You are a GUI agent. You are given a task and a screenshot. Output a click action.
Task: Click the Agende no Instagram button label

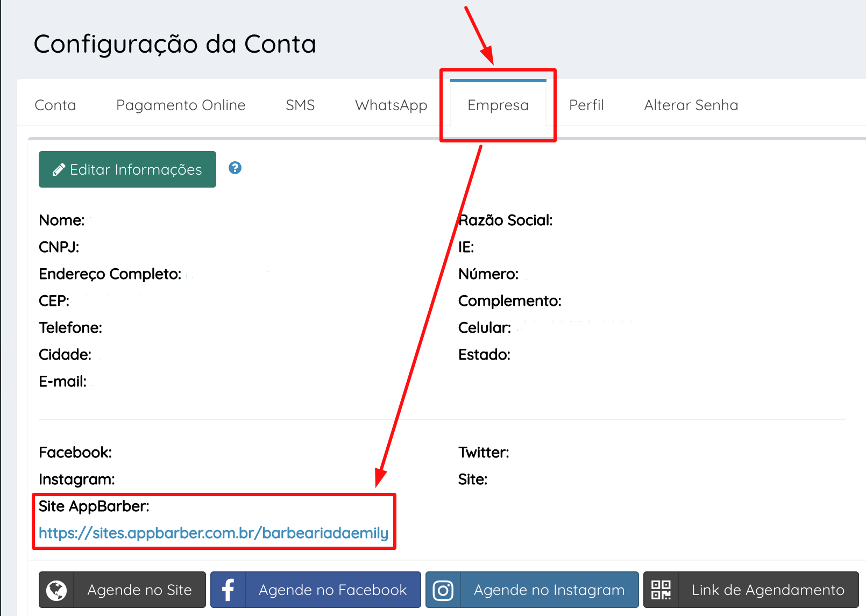click(x=549, y=590)
